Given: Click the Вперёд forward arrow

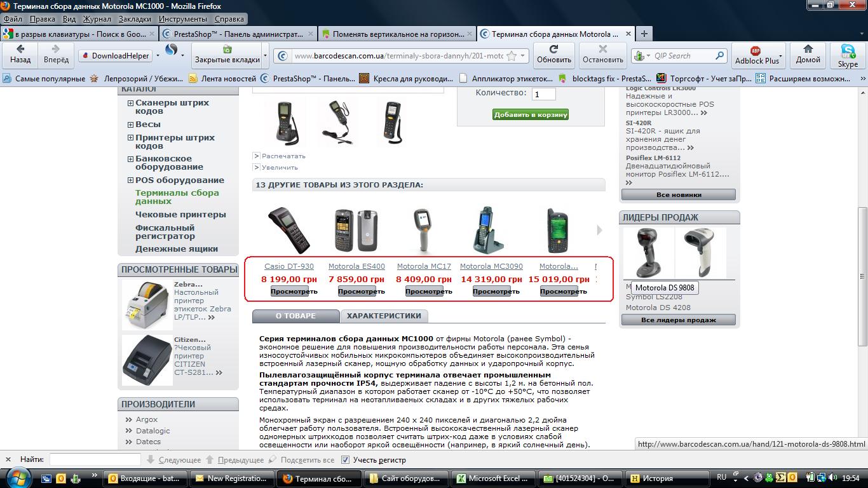Looking at the screenshot, I should tap(56, 55).
